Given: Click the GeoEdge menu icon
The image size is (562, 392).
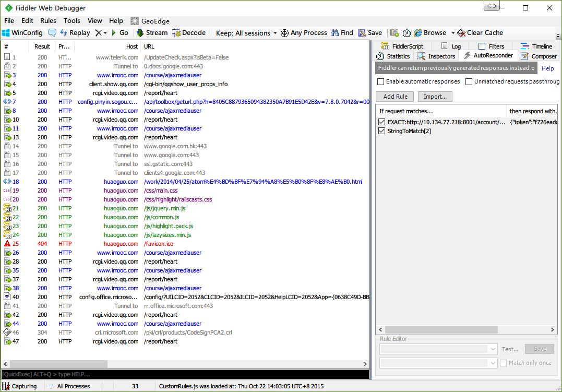Looking at the screenshot, I should 135,21.
